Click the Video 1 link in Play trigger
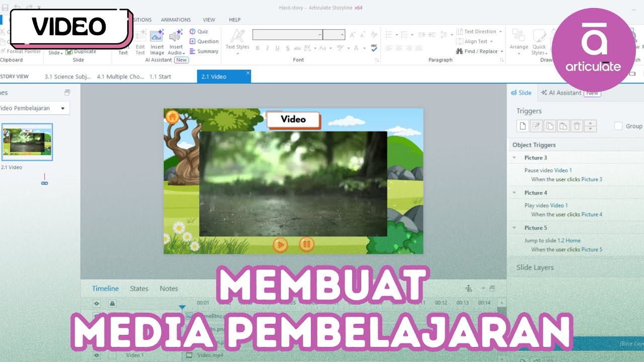644x362 pixels. click(558, 205)
